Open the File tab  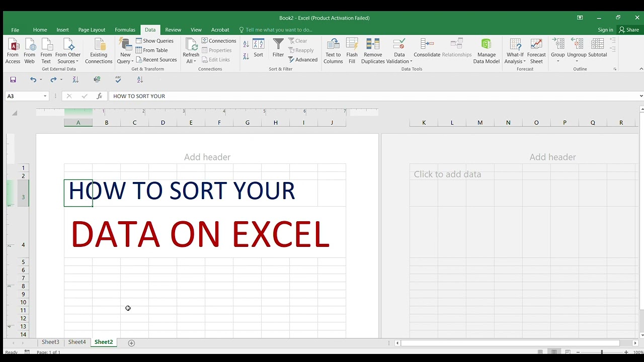(15, 30)
